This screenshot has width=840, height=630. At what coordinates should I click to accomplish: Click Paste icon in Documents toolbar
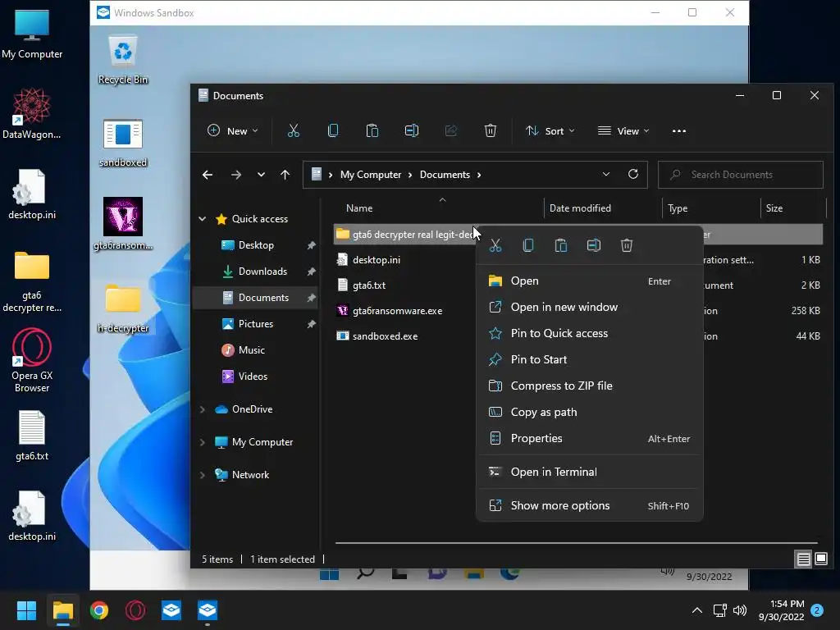click(x=372, y=130)
